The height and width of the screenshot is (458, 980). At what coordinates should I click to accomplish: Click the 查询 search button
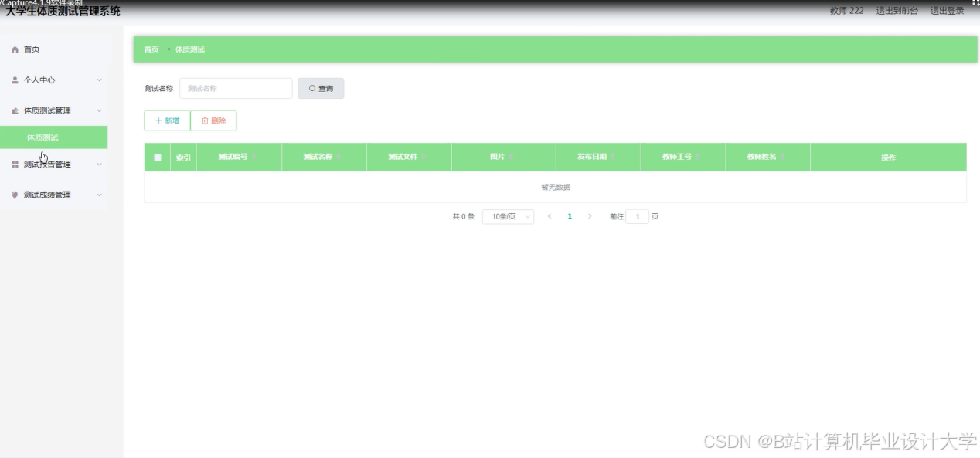click(321, 89)
